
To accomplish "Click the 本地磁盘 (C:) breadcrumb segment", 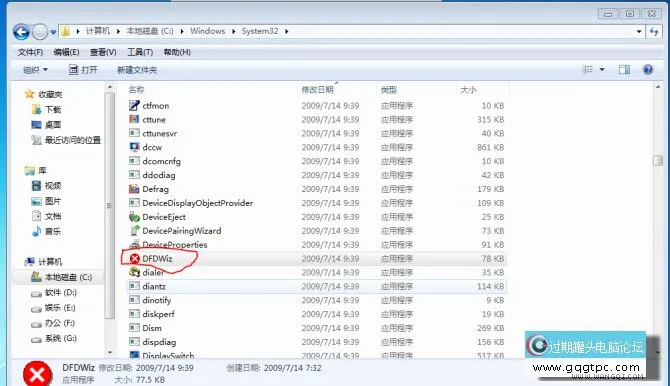I will (150, 31).
